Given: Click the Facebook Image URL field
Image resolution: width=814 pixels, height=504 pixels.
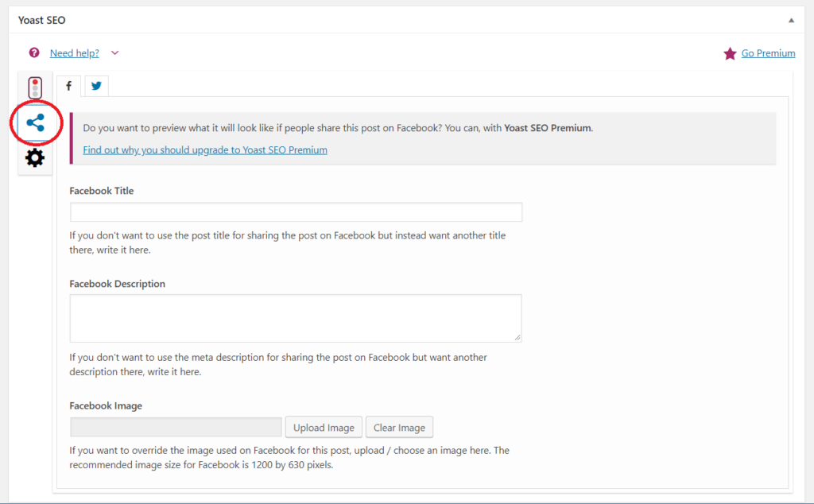Looking at the screenshot, I should point(176,427).
